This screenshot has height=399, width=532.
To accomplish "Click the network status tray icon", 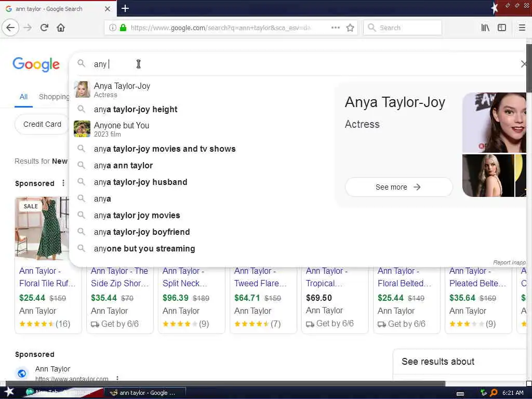I will point(484,393).
